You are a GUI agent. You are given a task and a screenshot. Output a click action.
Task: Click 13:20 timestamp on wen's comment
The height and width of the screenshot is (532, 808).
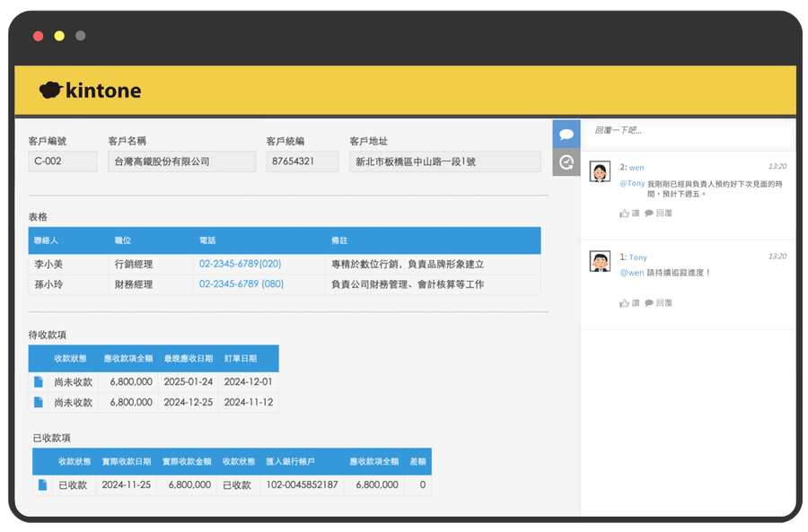(x=777, y=166)
